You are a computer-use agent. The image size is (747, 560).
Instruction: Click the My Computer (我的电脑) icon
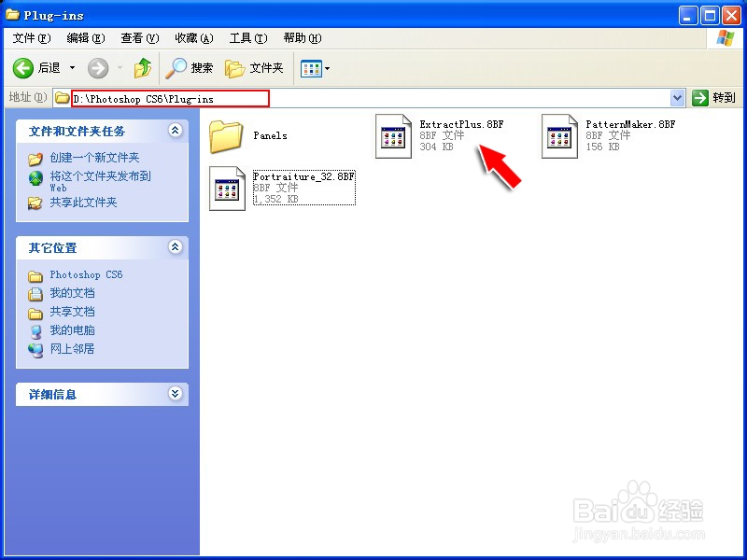click(x=35, y=332)
